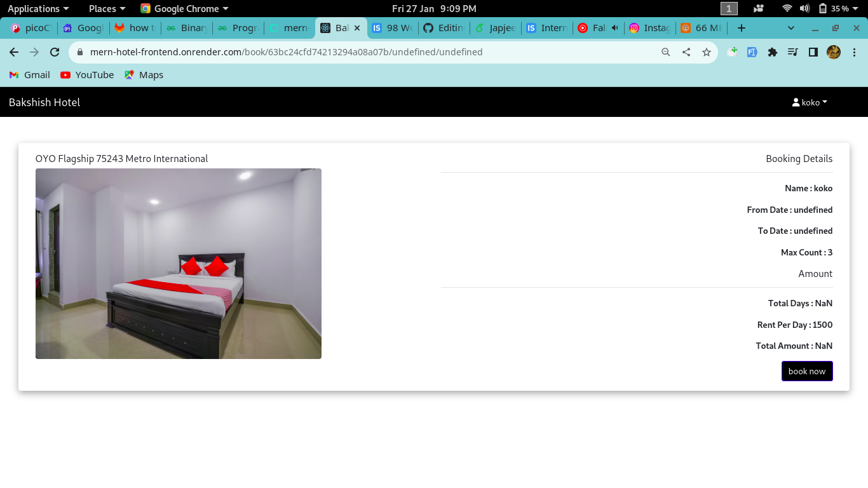Image resolution: width=868 pixels, height=488 pixels.
Task: Open the reading mode sidebar icon
Action: (813, 52)
